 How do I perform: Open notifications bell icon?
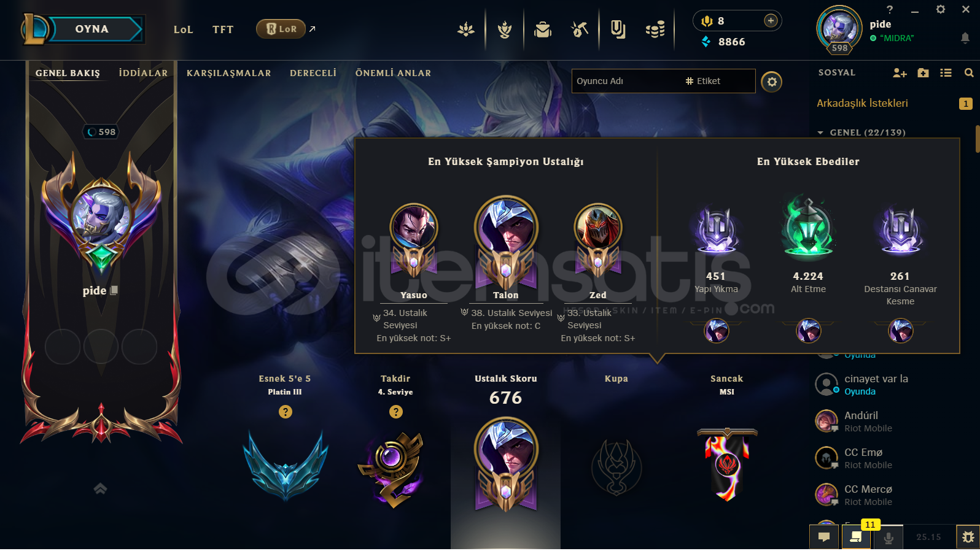click(x=965, y=38)
